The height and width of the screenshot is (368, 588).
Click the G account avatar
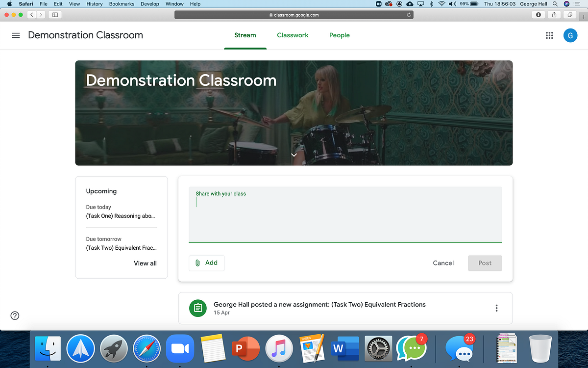(570, 35)
